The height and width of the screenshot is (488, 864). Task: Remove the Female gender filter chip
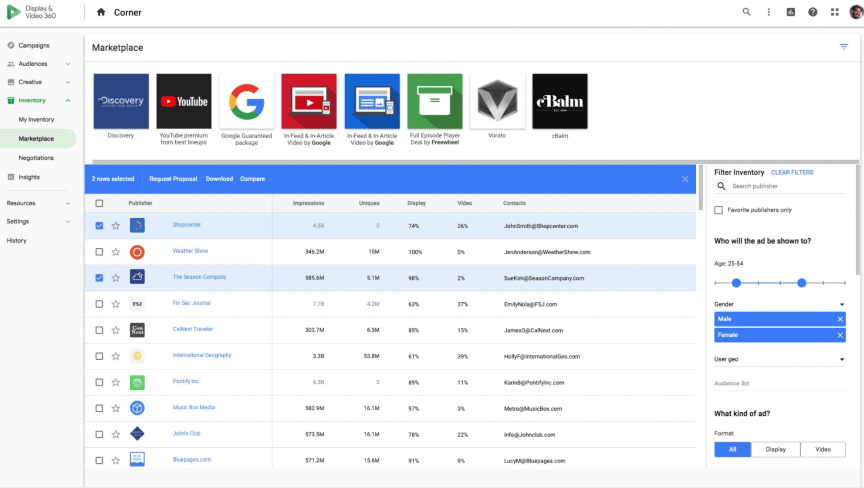840,335
